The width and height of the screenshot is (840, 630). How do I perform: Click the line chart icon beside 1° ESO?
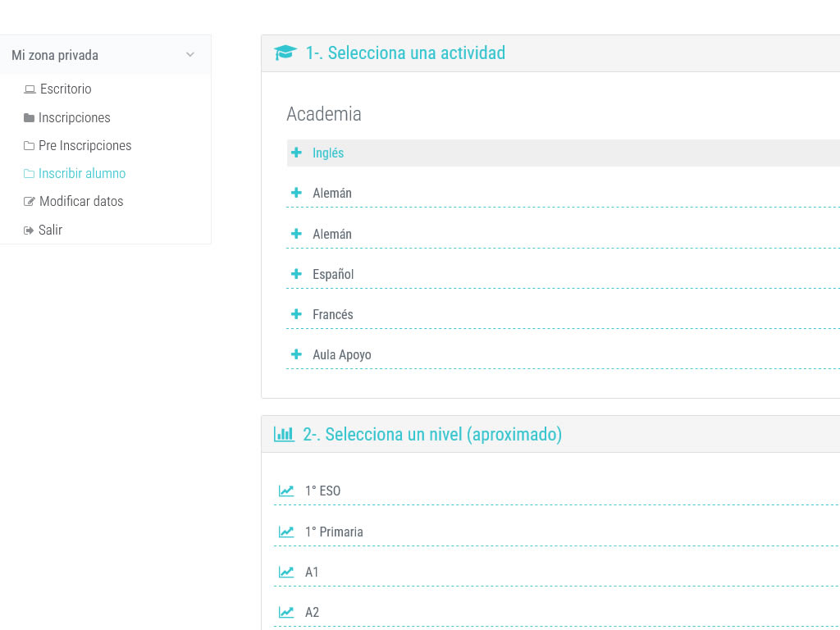point(286,491)
